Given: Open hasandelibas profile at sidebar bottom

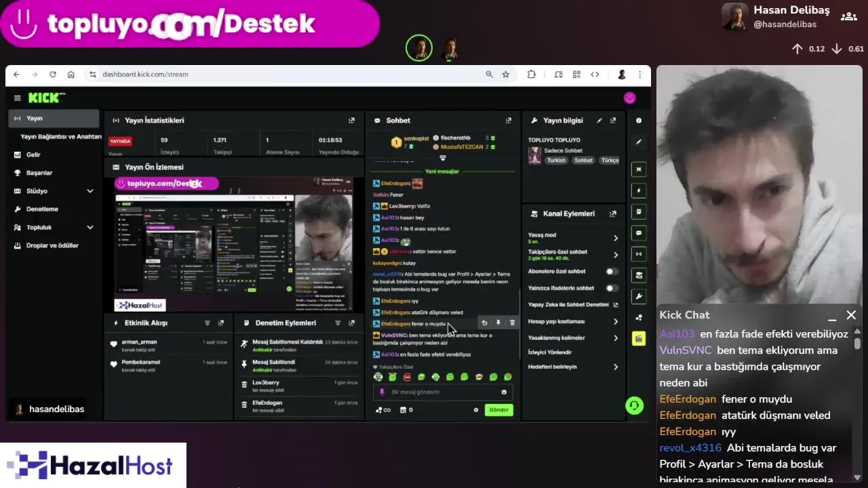Looking at the screenshot, I should [50, 409].
